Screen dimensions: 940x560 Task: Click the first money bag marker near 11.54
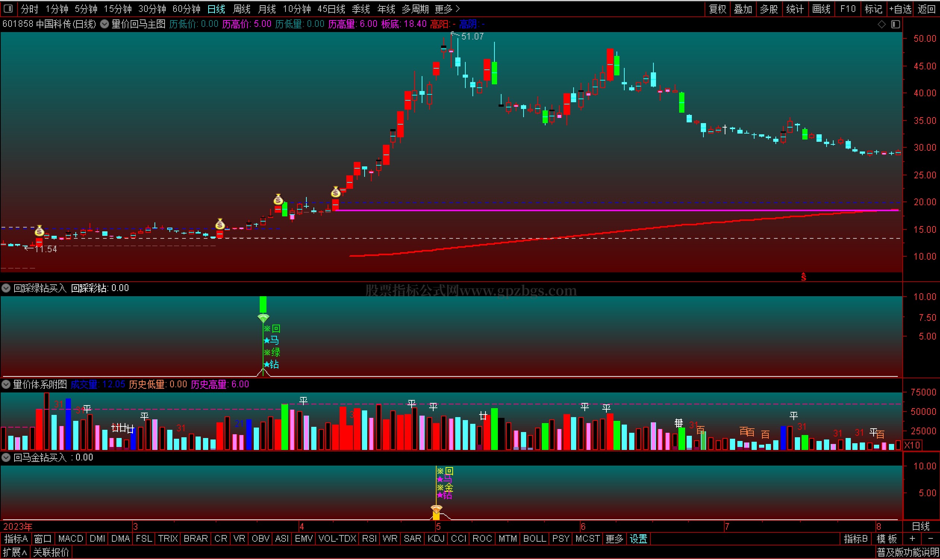click(39, 231)
